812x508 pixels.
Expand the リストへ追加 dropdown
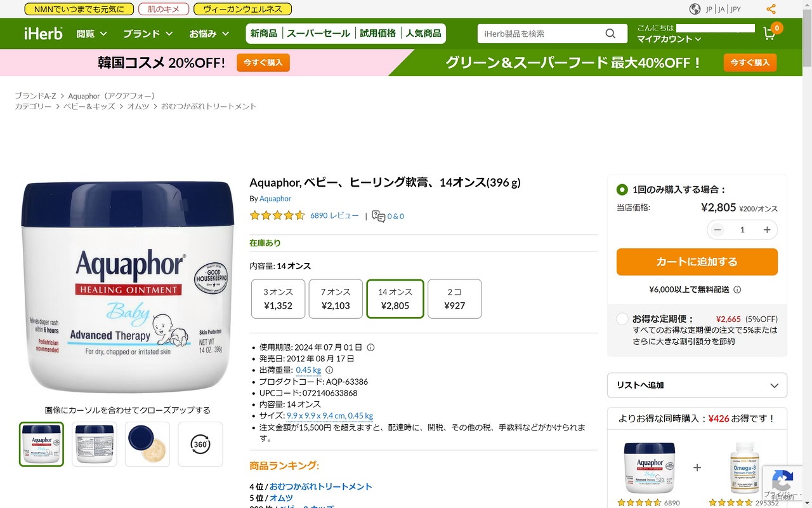pyautogui.click(x=697, y=385)
